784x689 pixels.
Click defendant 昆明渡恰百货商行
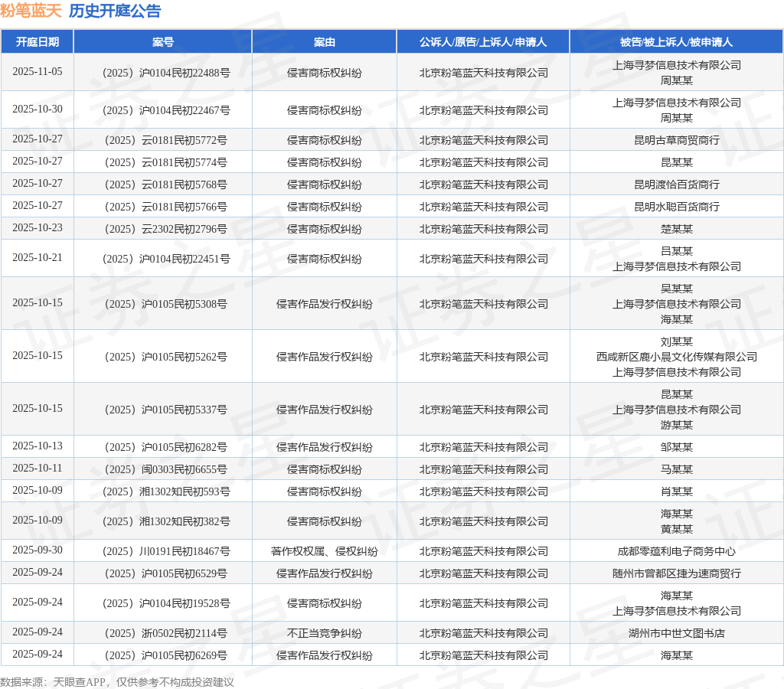(x=677, y=185)
